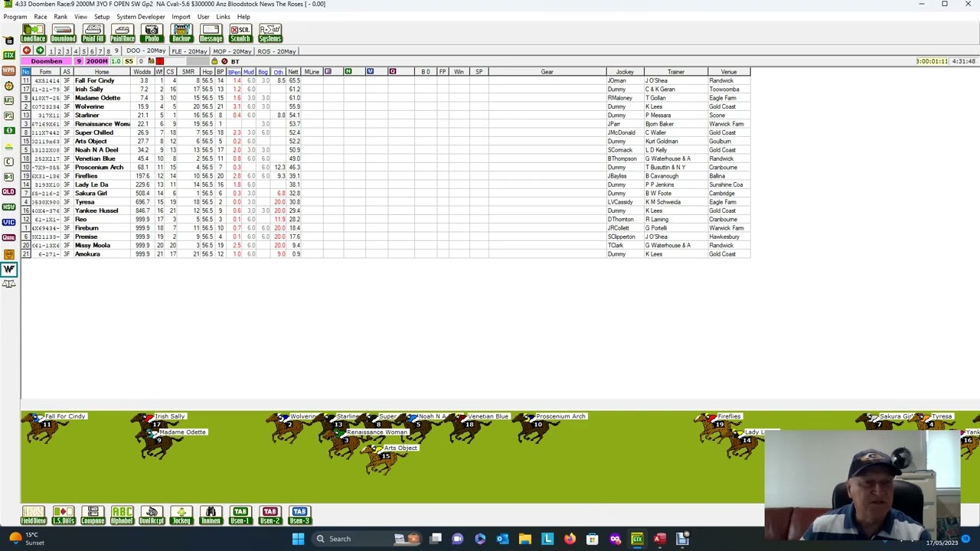Sort by the Wodds column header

point(142,72)
